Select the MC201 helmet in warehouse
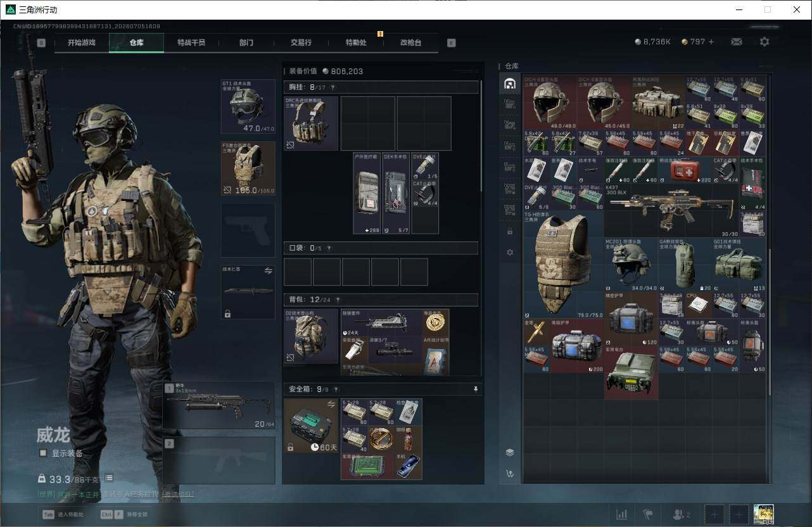This screenshot has width=812, height=527. click(631, 265)
